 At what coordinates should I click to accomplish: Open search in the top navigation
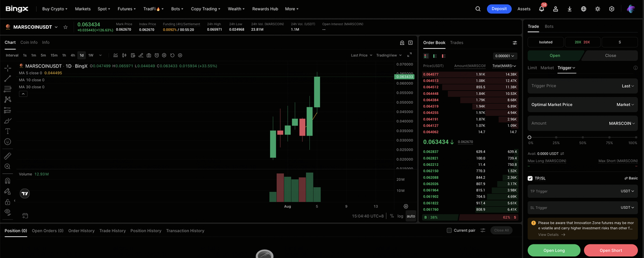pyautogui.click(x=478, y=9)
